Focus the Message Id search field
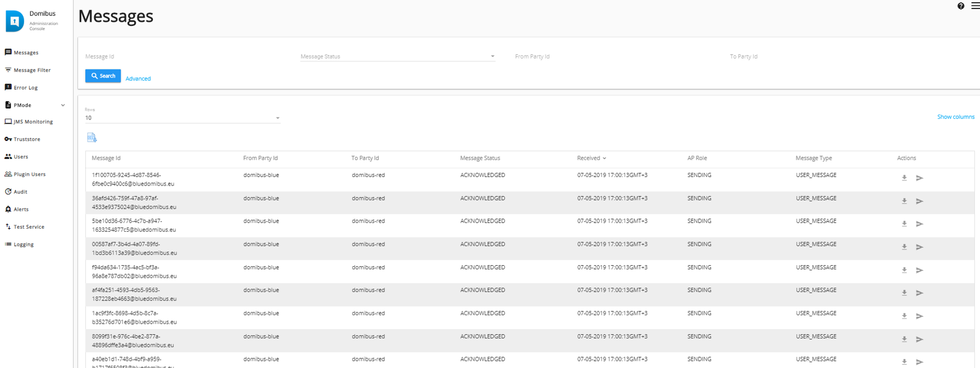 pos(185,57)
